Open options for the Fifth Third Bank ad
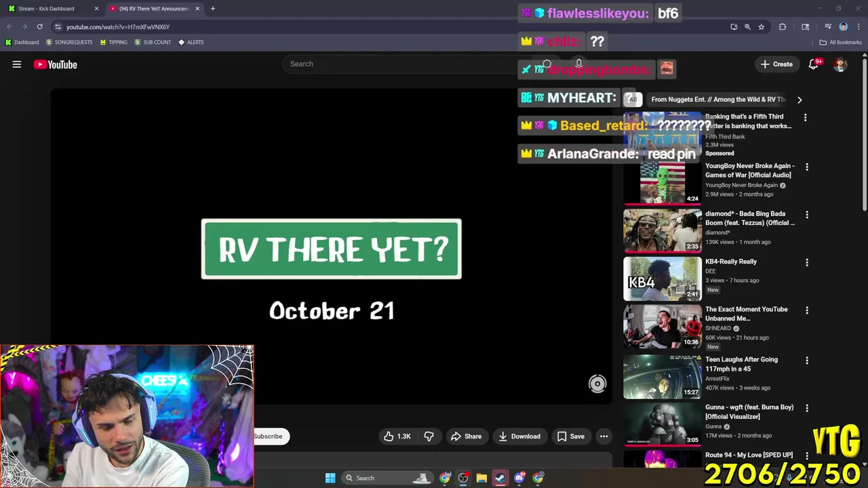Image resolution: width=868 pixels, height=488 pixels. [x=805, y=118]
